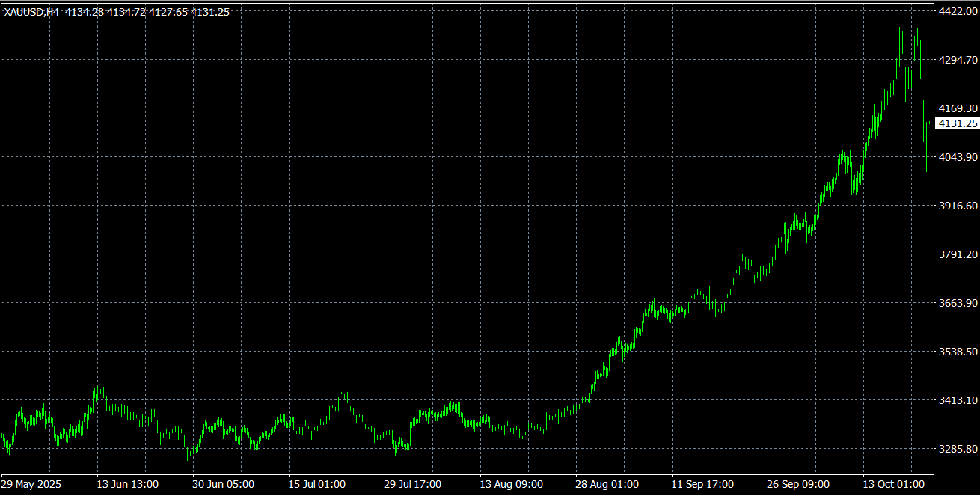Select the 28 Aug 01:00 time label
Image resolution: width=980 pixels, height=496 pixels.
[607, 484]
